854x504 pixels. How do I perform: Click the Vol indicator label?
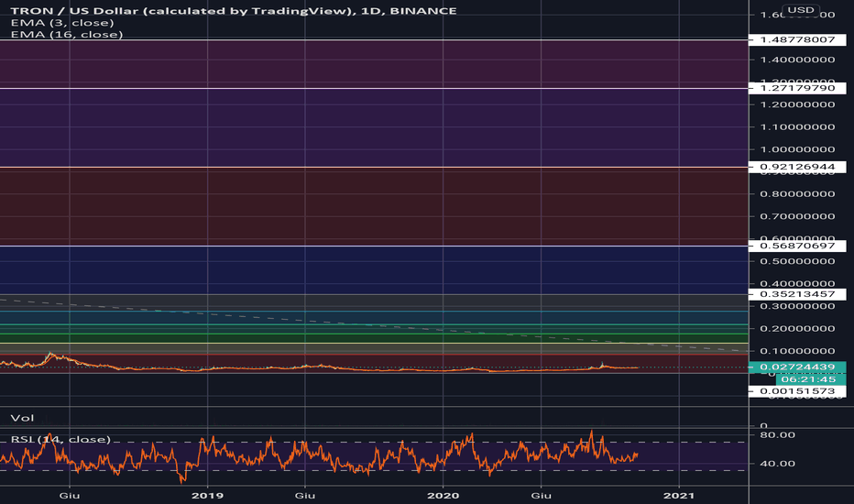point(22,418)
